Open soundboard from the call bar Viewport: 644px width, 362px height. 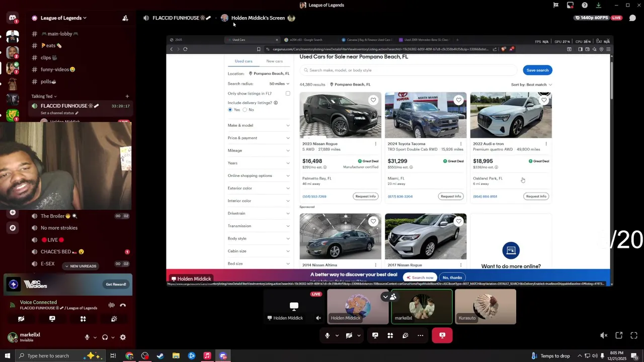click(405, 335)
